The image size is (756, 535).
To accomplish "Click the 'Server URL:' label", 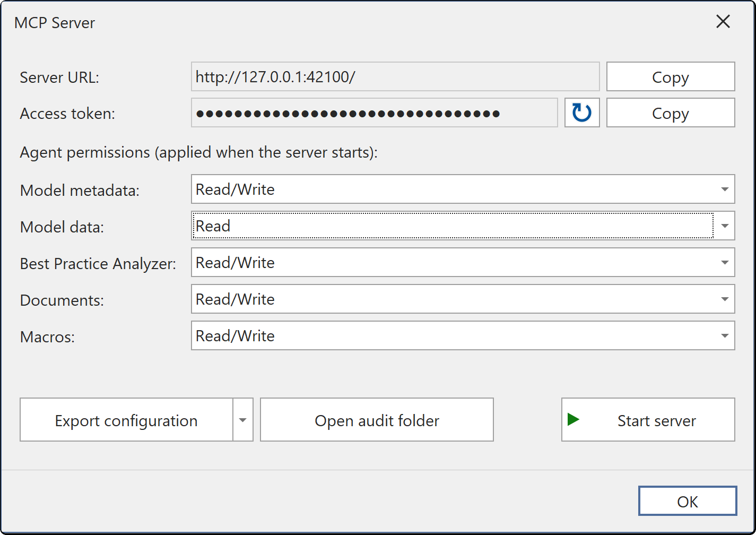I will [59, 77].
